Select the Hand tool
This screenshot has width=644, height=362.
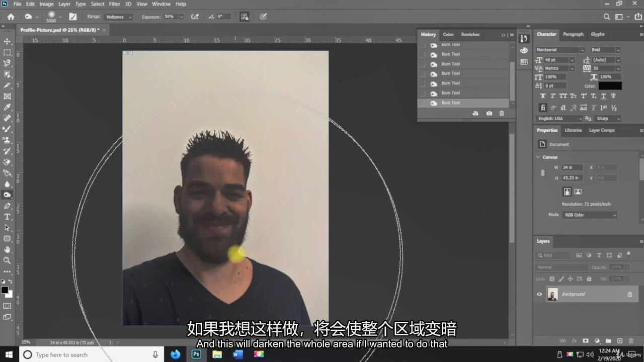pyautogui.click(x=7, y=249)
